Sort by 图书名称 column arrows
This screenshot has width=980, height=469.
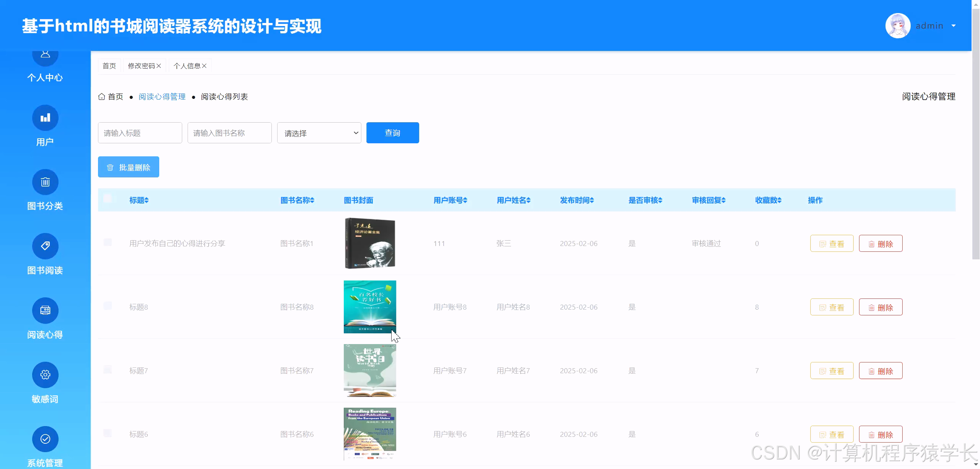pos(312,200)
